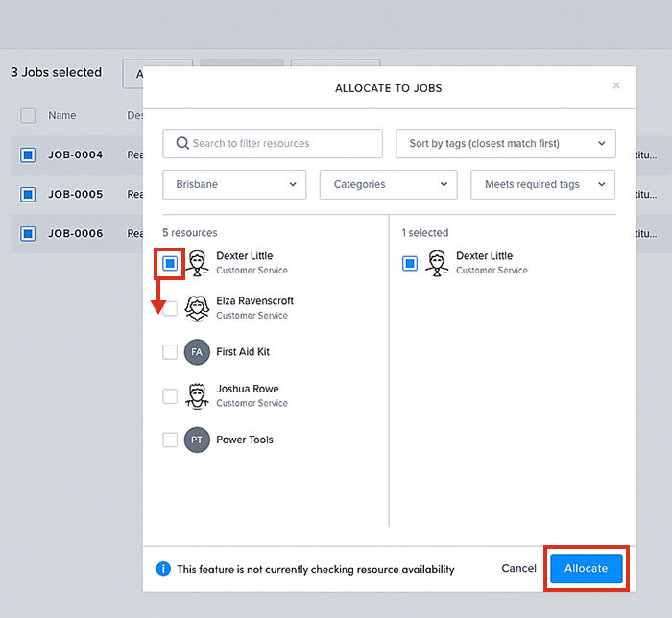Viewport: 672px width, 618px height.
Task: Close the Allocate to Jobs dialog
Action: click(616, 85)
